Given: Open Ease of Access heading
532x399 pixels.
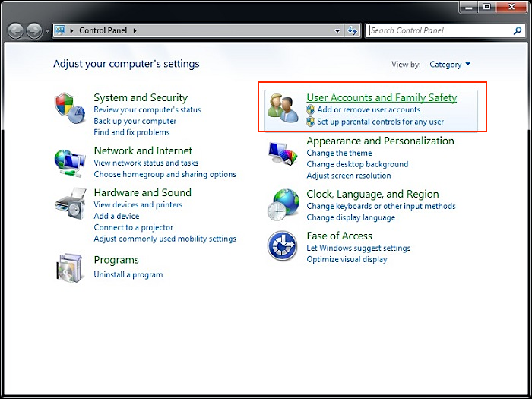Looking at the screenshot, I should tap(339, 236).
